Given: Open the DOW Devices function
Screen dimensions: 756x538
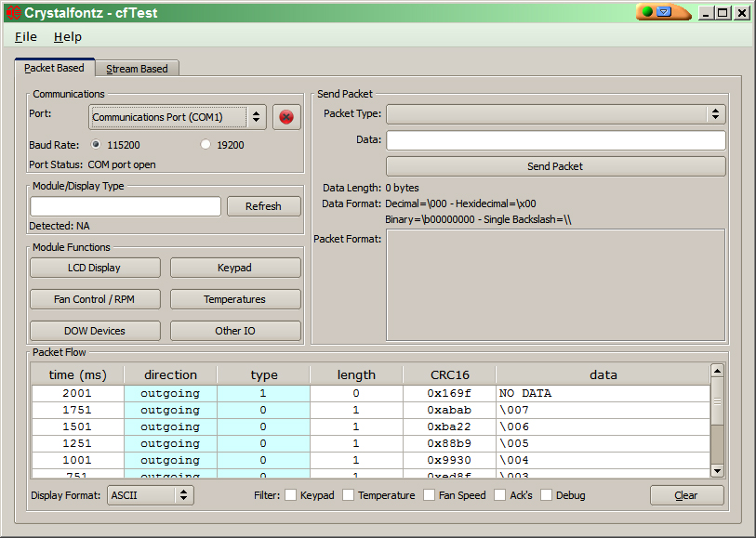Looking at the screenshot, I should tap(95, 331).
